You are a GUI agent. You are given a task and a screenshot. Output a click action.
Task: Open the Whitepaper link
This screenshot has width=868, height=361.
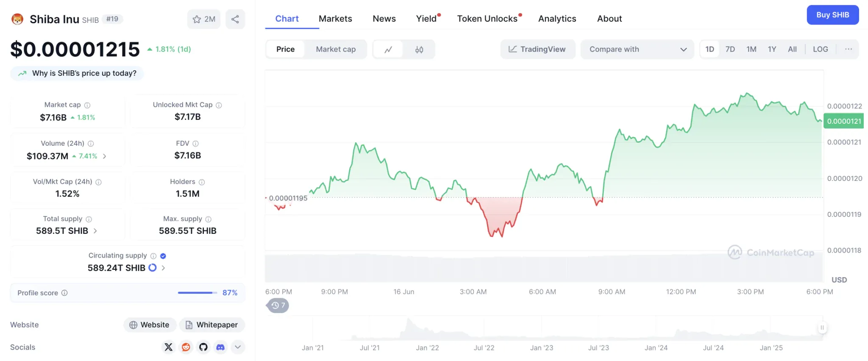(x=212, y=325)
